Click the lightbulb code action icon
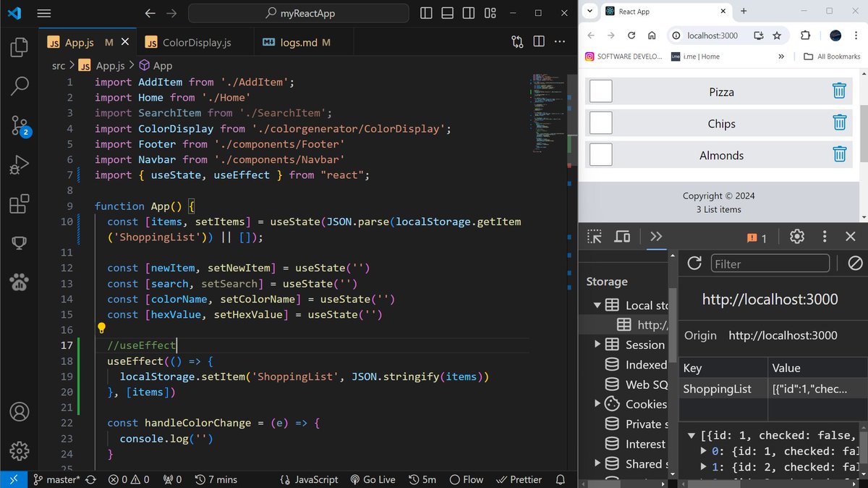Image resolution: width=868 pixels, height=488 pixels. point(102,329)
